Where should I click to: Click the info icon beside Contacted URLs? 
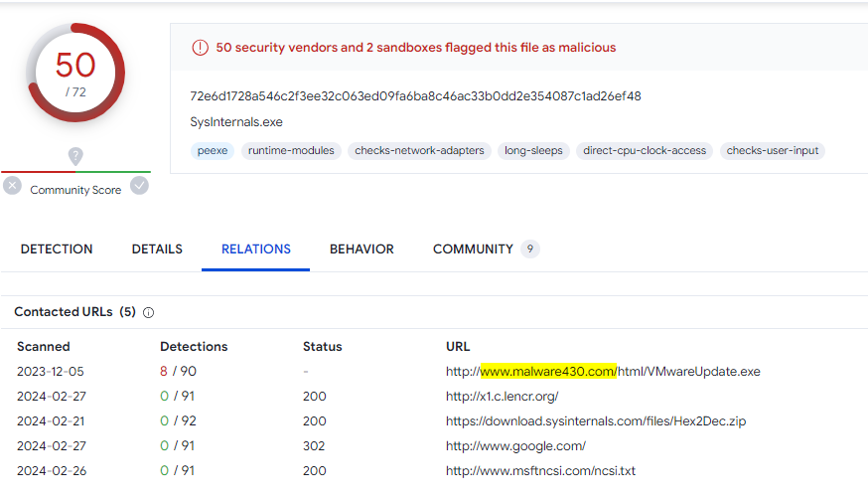click(149, 312)
